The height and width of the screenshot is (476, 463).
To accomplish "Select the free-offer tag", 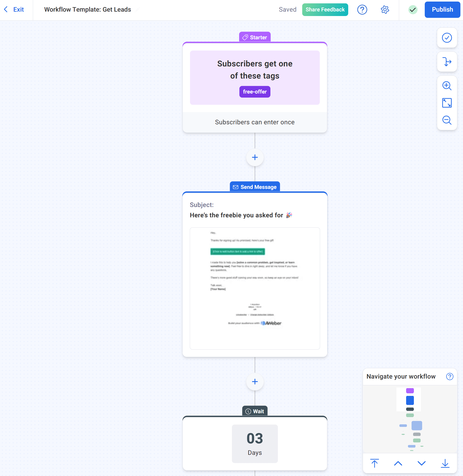I will tap(255, 92).
